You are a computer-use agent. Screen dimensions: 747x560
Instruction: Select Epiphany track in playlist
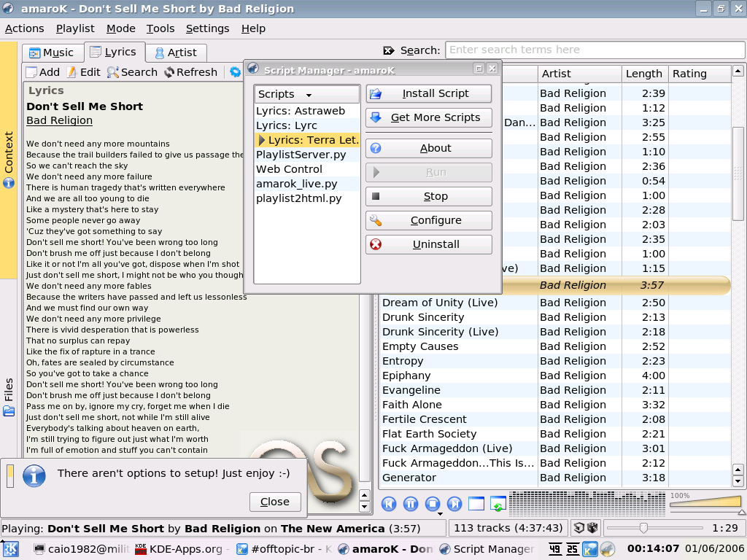(x=555, y=376)
